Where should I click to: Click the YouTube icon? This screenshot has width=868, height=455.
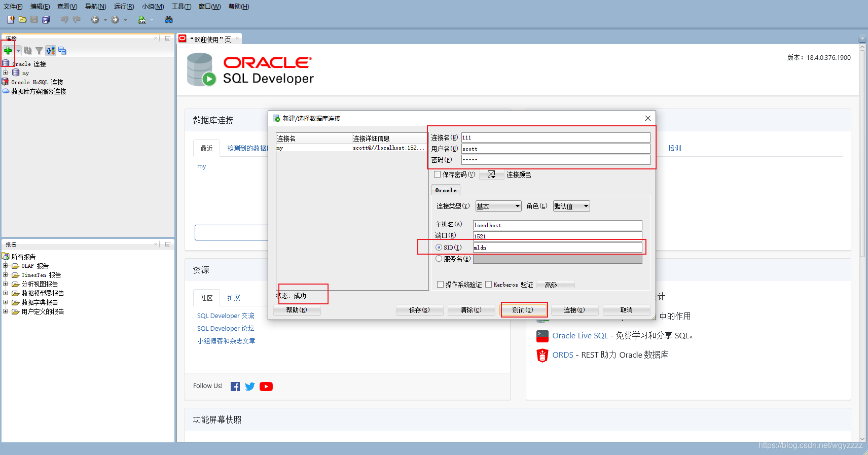(266, 387)
